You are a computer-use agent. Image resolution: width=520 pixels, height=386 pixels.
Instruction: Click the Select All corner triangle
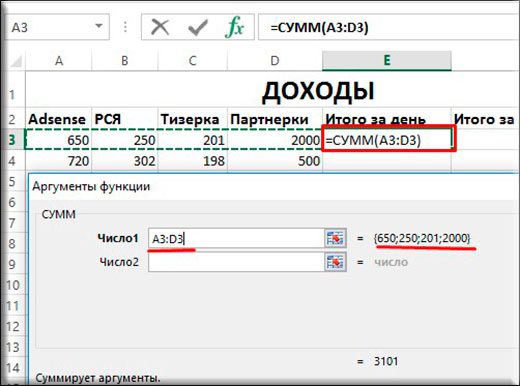click(x=16, y=61)
